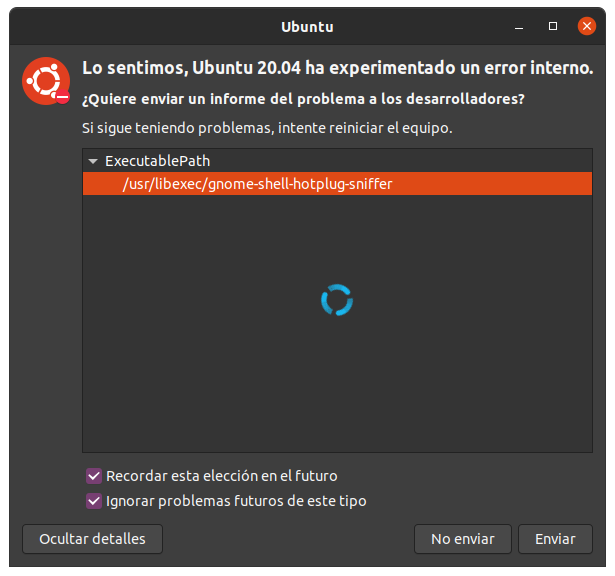
Task: Click the 'Lo sentimos' error heading
Action: 338,68
